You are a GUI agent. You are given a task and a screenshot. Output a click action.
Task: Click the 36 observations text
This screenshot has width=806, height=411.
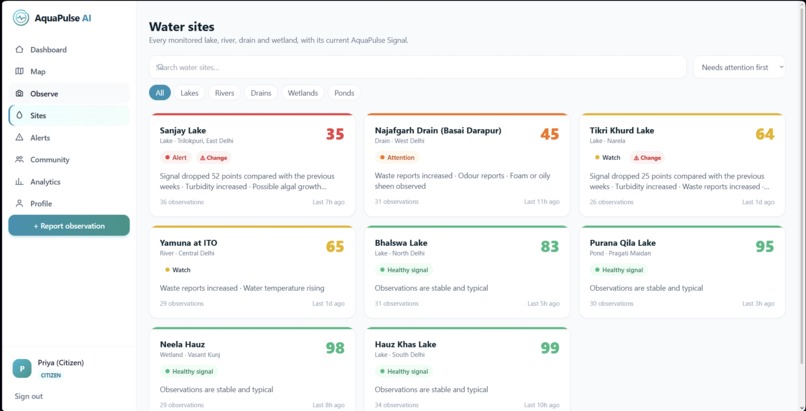tap(182, 202)
